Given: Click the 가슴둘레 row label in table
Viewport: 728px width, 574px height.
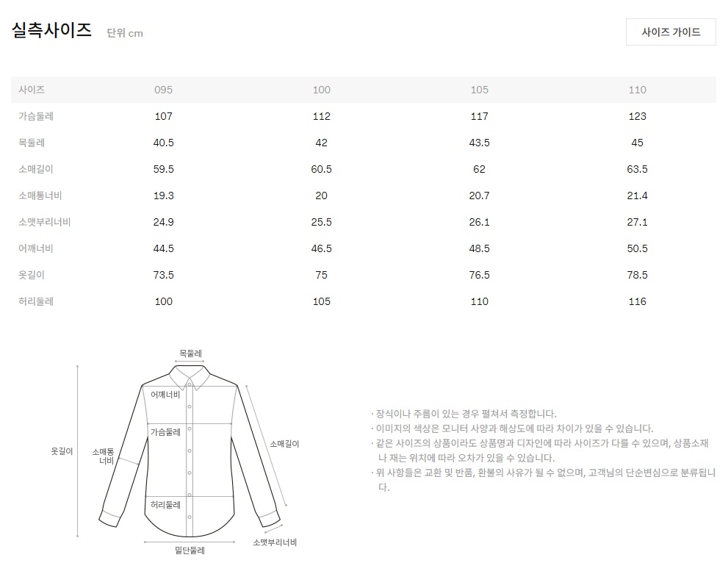Looking at the screenshot, I should tap(36, 116).
